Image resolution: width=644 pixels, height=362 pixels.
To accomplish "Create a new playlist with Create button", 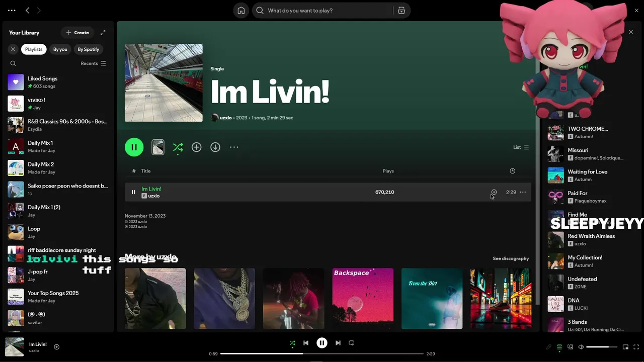I will [77, 33].
